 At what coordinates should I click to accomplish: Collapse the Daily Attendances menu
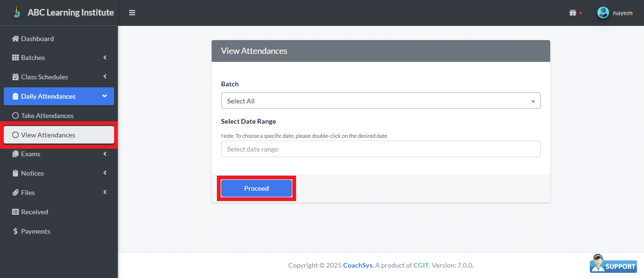pos(105,96)
